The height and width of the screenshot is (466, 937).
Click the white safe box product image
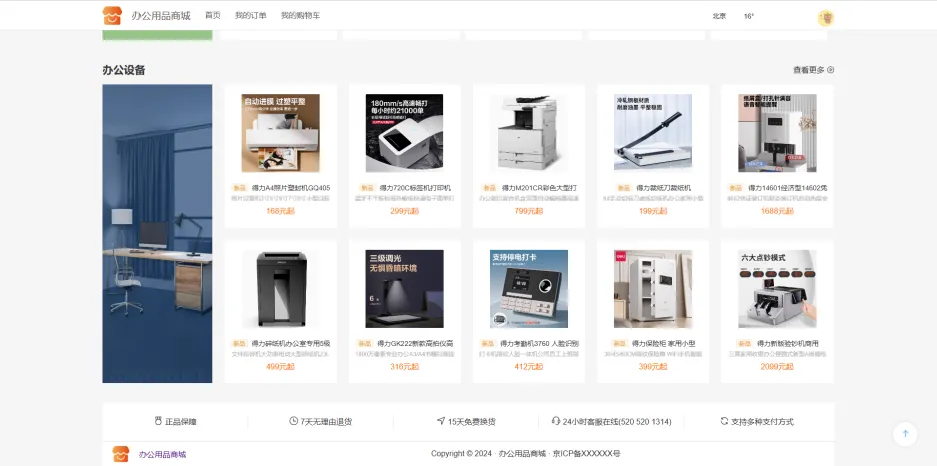[653, 289]
